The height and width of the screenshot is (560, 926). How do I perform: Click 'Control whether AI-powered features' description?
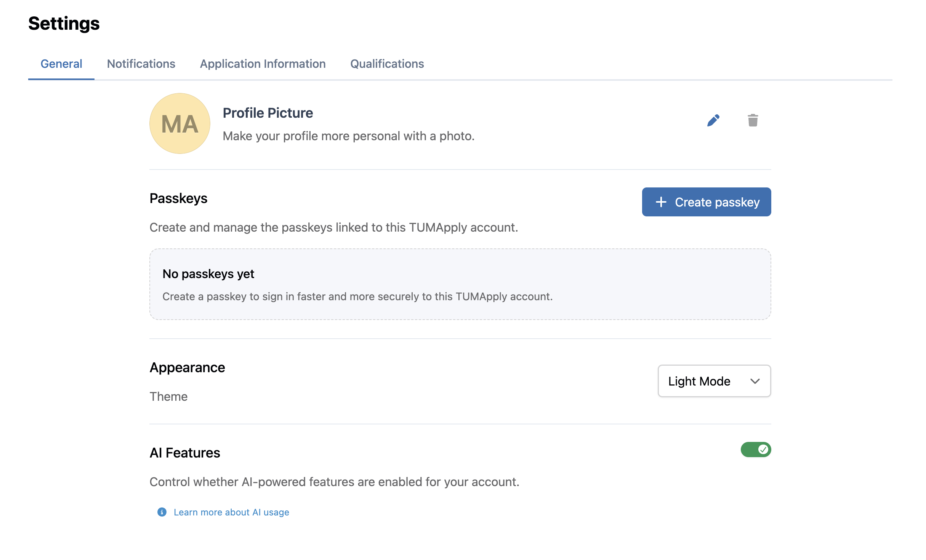pyautogui.click(x=334, y=482)
